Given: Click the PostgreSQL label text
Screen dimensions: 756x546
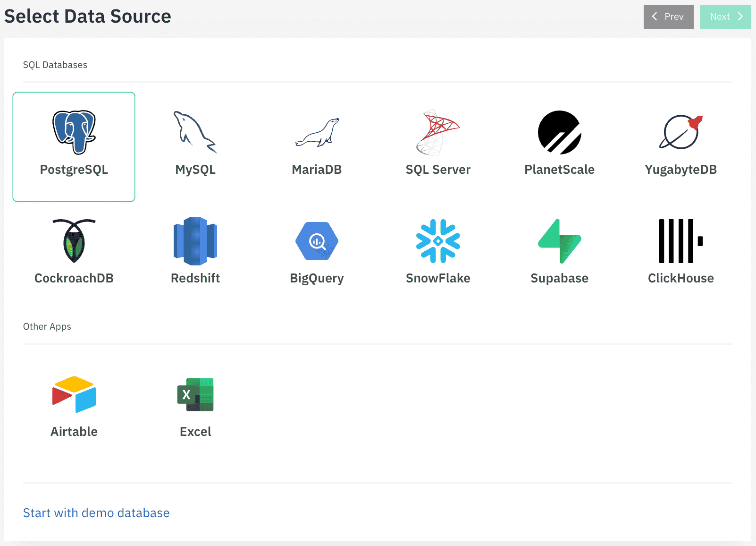Looking at the screenshot, I should 74,170.
